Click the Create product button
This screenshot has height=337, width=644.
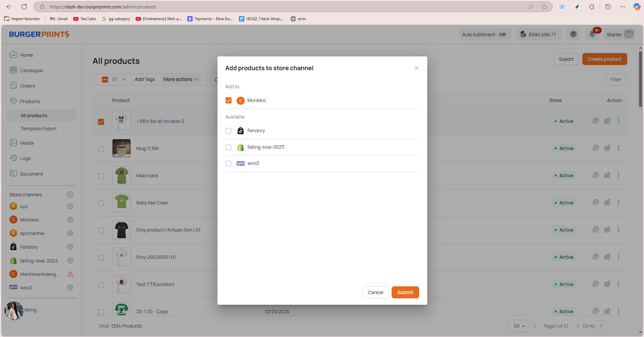[605, 59]
